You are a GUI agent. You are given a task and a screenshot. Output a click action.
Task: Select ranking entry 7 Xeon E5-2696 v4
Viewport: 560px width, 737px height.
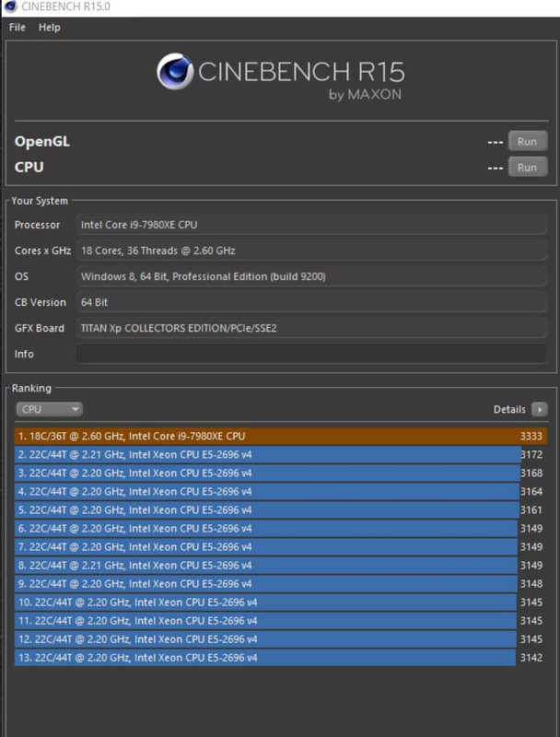tap(281, 546)
